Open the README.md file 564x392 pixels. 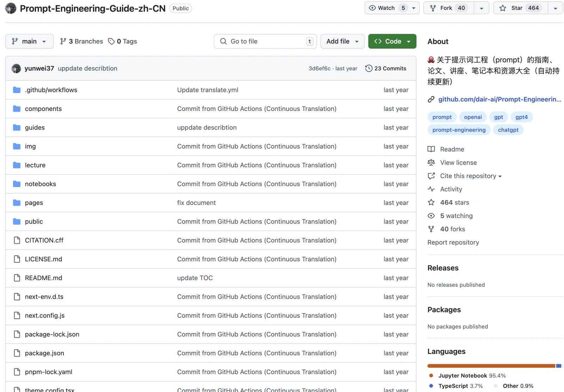43,278
